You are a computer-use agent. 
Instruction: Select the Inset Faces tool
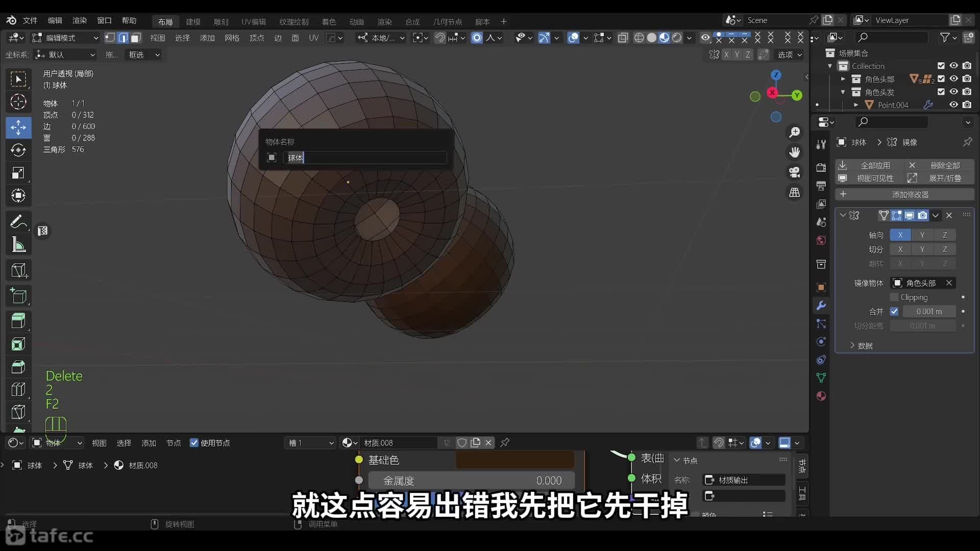18,344
